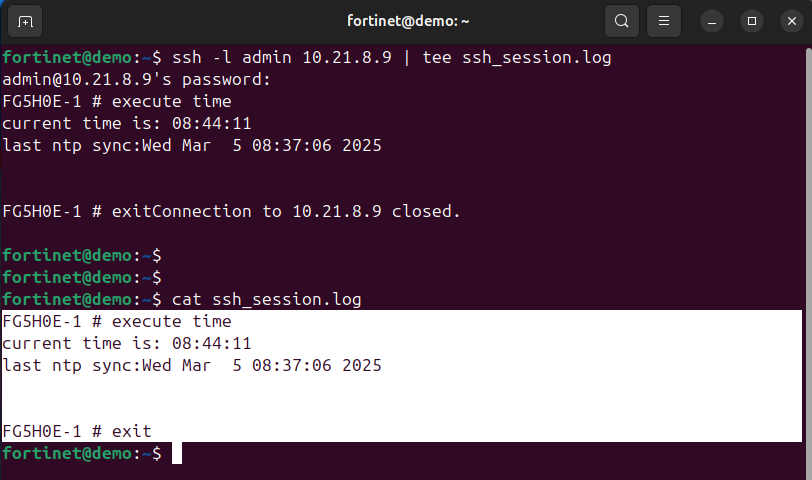Close the terminal window
Screen dimensions: 812x480
[788, 20]
